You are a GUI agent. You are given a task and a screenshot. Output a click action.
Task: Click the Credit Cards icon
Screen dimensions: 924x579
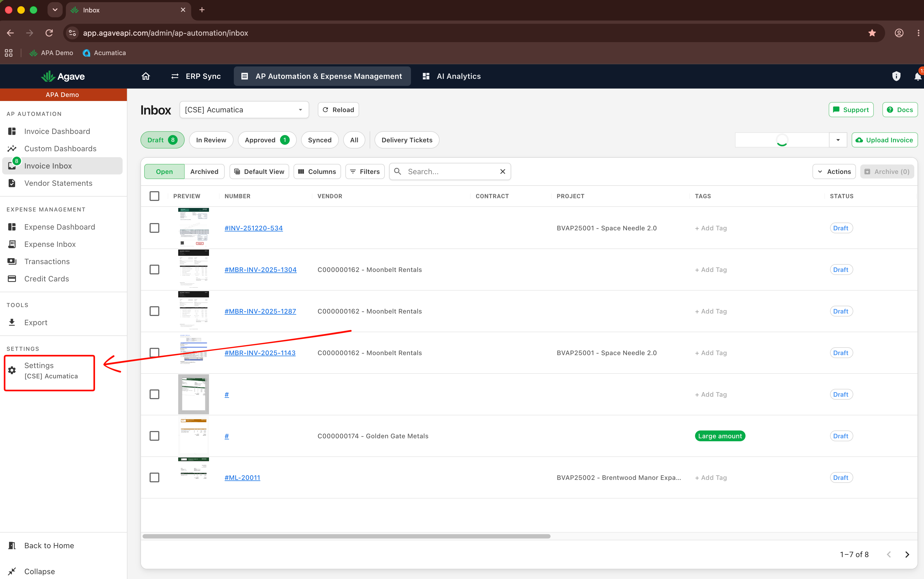[12, 279]
